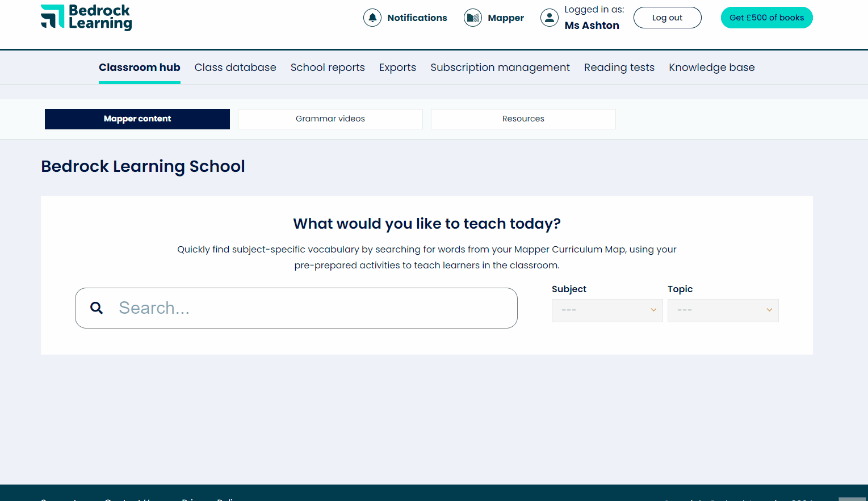Screen dimensions: 868x501
Task: Open the Class database tab
Action: [x=236, y=68]
